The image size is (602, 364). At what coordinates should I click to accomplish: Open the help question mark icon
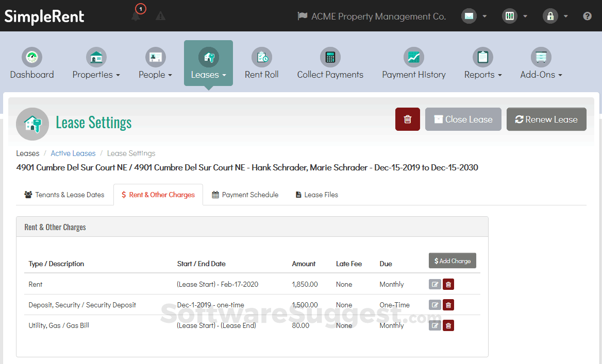587,16
